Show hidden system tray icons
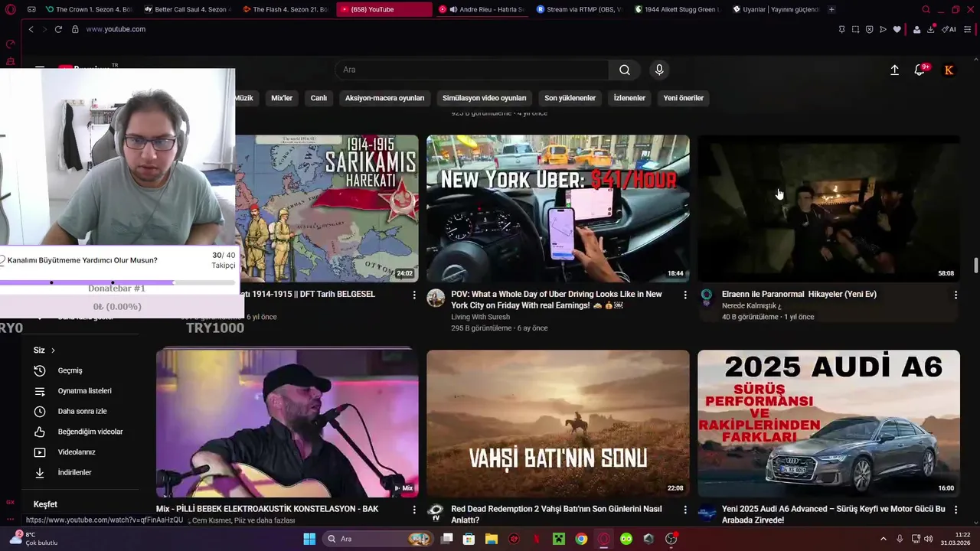This screenshot has width=980, height=551. tap(883, 539)
